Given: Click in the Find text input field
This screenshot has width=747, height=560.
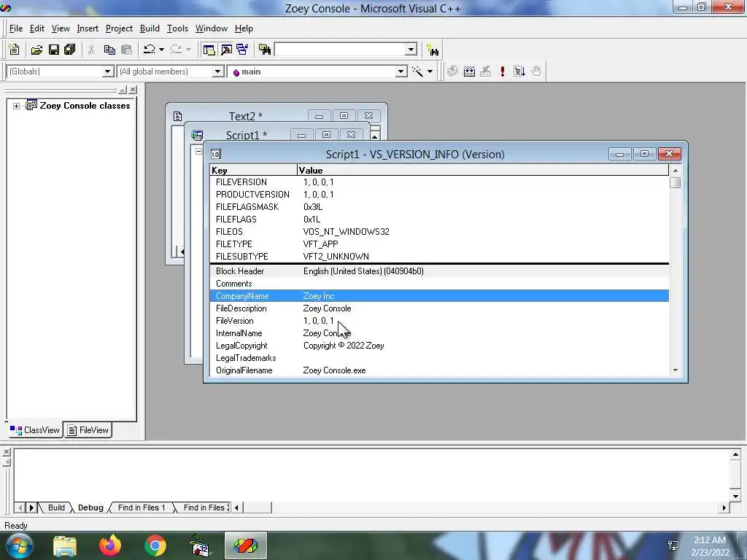Looking at the screenshot, I should 340,49.
